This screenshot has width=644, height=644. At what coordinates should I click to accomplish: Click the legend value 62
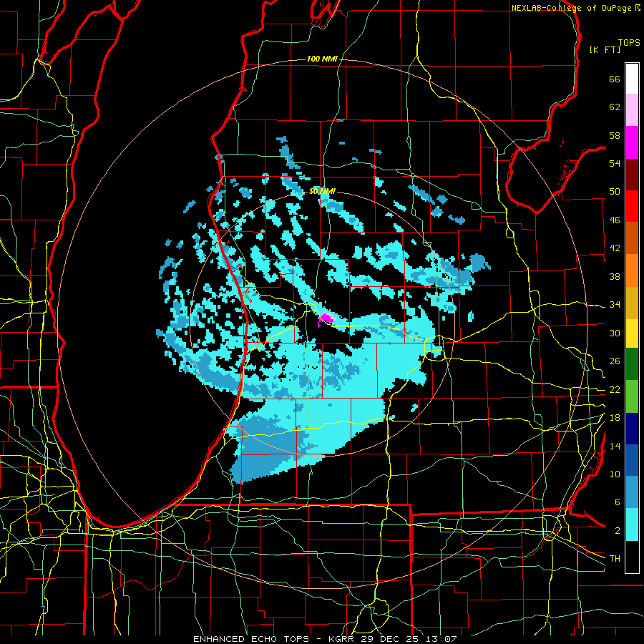(615, 107)
